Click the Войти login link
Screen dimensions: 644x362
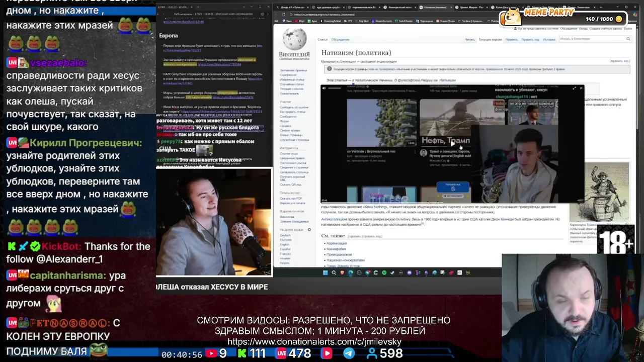pos(628,29)
